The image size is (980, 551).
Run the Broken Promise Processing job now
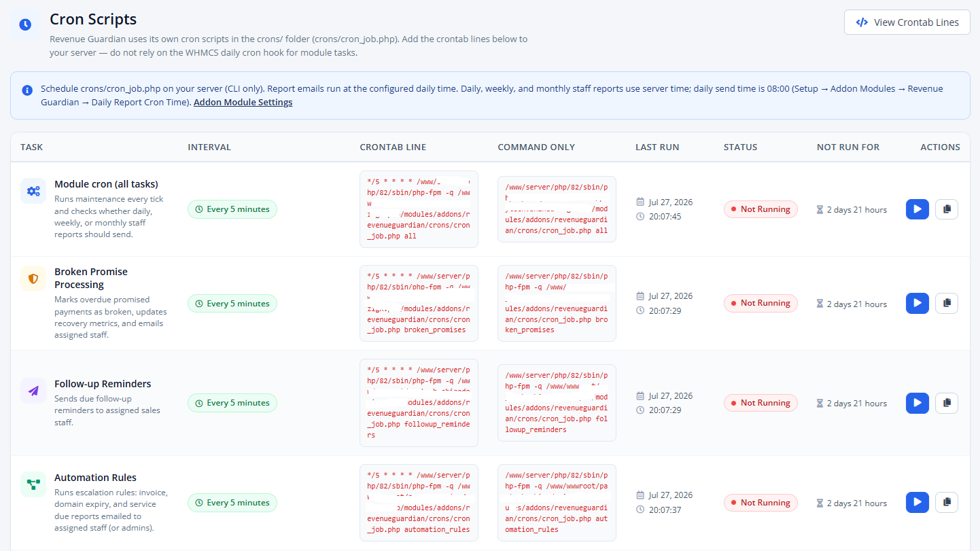point(917,303)
